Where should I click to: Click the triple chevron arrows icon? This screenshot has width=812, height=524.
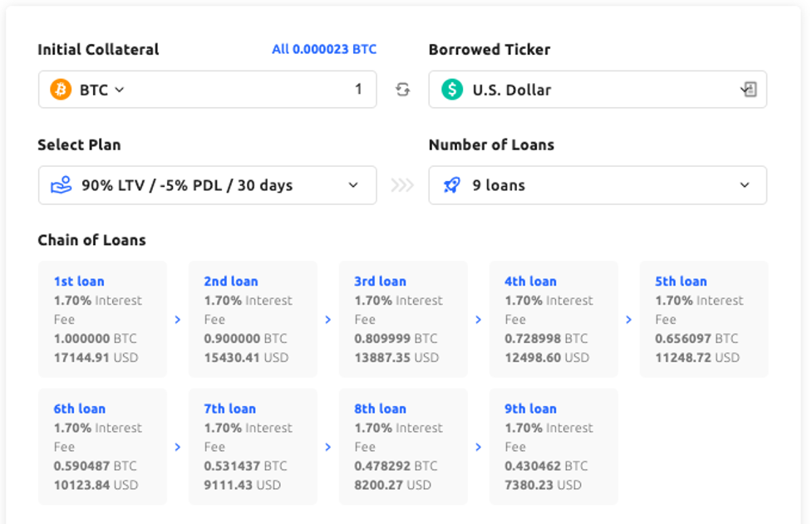point(402,185)
